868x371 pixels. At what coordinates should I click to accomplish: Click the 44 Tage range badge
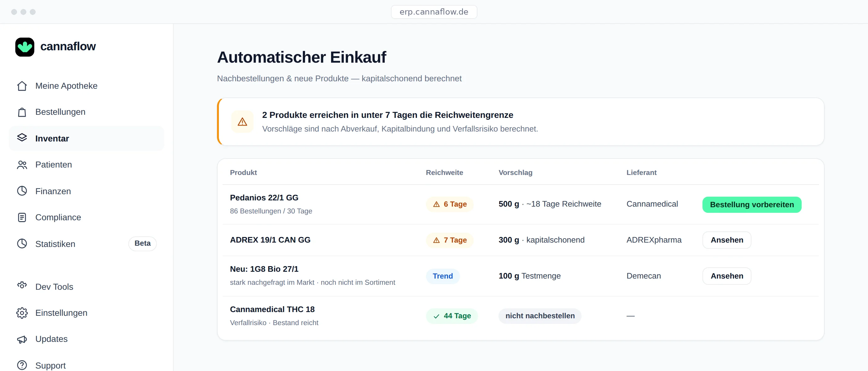452,316
